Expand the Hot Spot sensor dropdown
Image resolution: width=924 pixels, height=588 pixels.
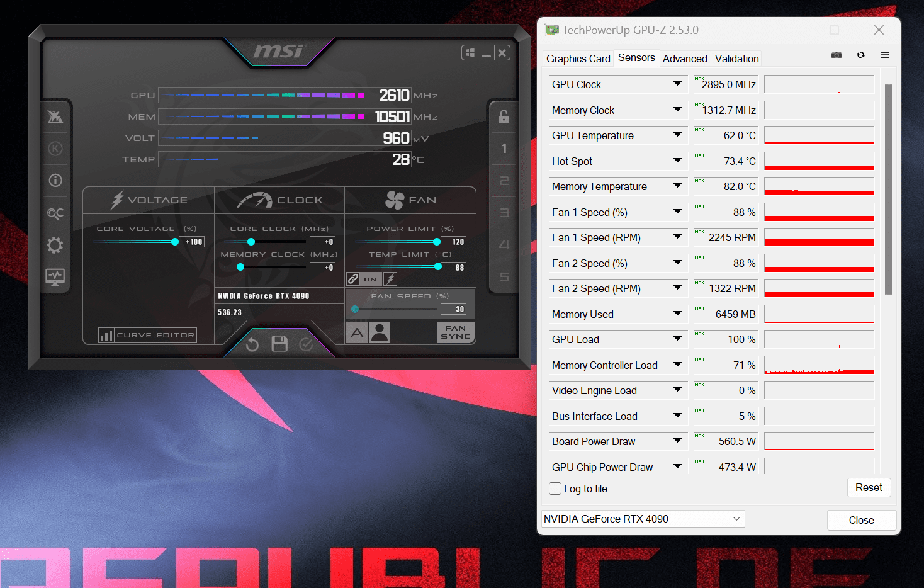coord(677,161)
